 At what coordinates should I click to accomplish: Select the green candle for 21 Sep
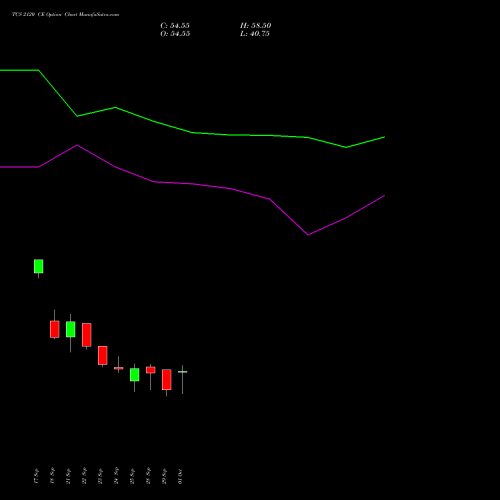(x=71, y=329)
